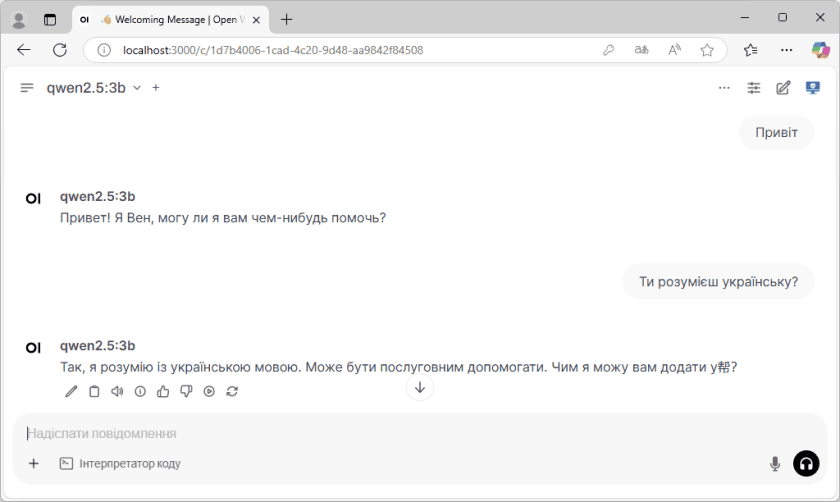Screen dimensions: 840x502
Task: Show generation info for last response
Action: [140, 391]
